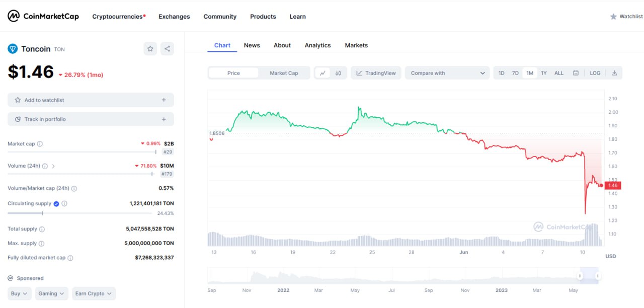Select the 7D time range
The image size is (644, 308).
515,73
